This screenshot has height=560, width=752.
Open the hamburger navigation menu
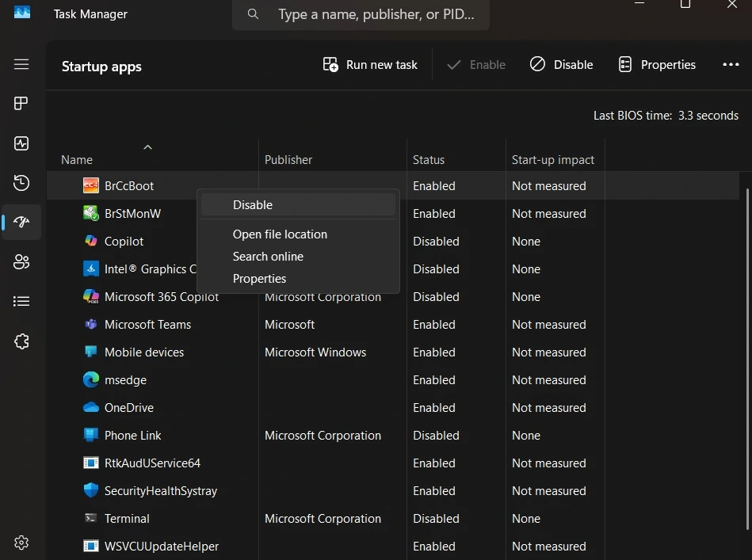click(x=21, y=64)
